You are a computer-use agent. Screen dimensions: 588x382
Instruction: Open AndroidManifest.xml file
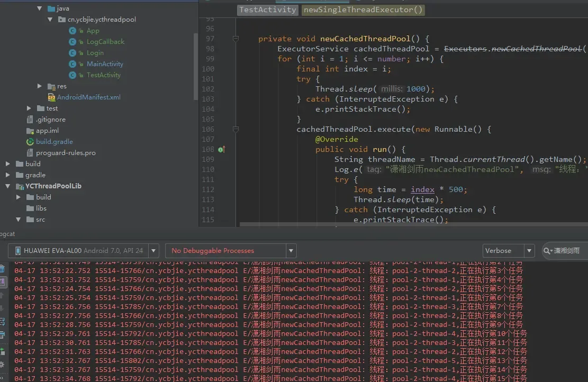(88, 97)
